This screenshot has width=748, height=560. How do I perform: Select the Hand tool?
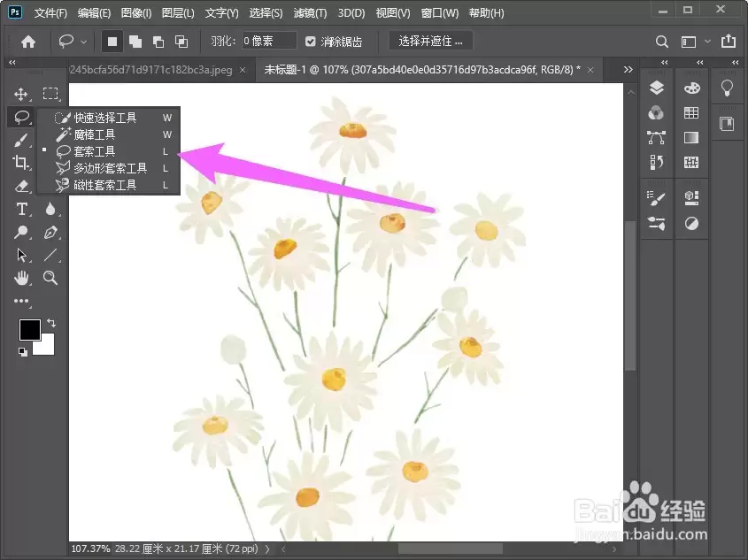click(21, 278)
